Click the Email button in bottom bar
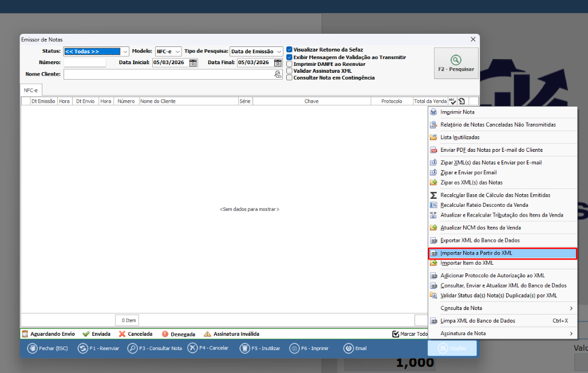 355,348
